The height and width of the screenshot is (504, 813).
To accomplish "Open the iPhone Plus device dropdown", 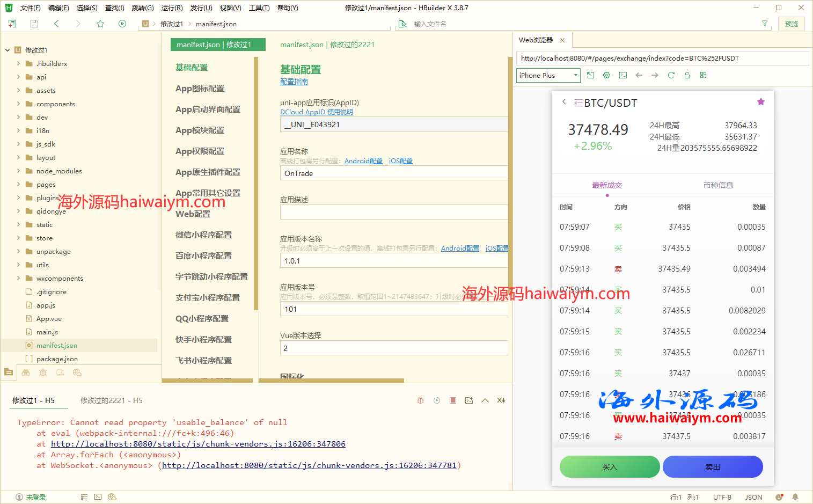I will pos(548,75).
